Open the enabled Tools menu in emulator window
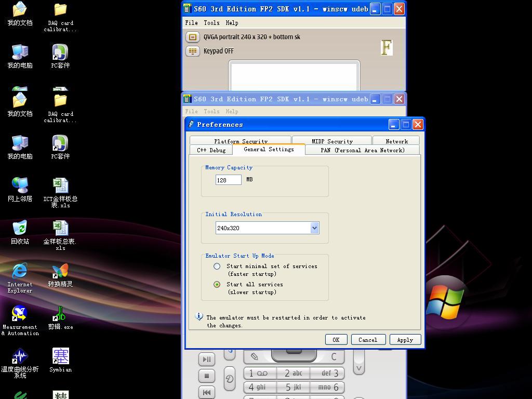This screenshot has width=532, height=399. point(211,23)
